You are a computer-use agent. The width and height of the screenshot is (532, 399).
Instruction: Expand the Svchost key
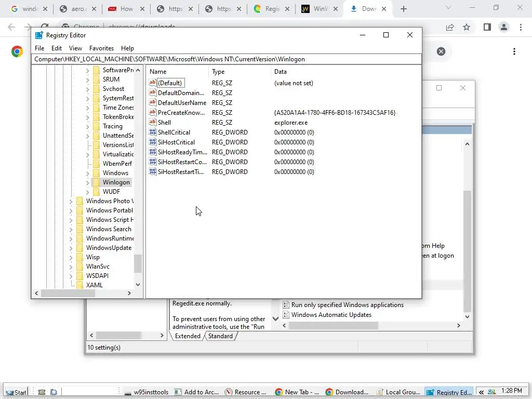87,89
